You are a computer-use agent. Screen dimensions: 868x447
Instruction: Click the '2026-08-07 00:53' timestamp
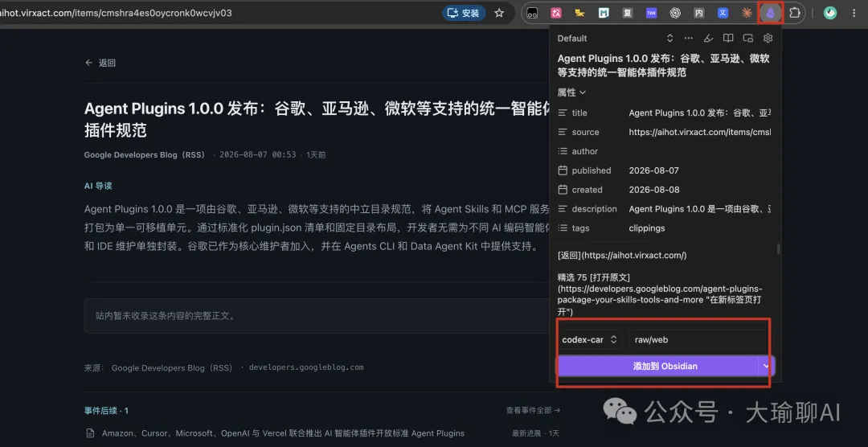pos(257,155)
